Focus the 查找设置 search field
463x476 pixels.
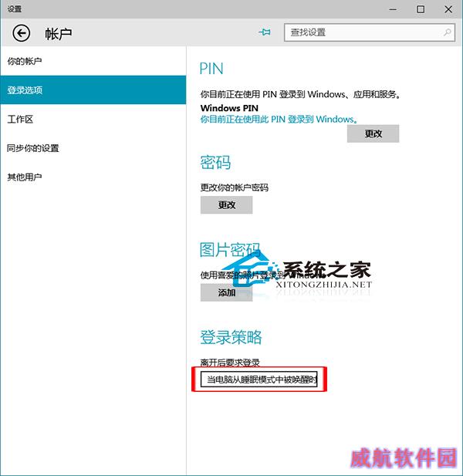[369, 32]
